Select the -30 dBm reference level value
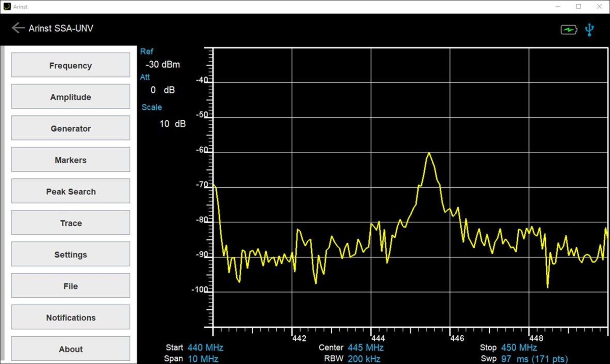The width and height of the screenshot is (610, 364). pyautogui.click(x=163, y=64)
